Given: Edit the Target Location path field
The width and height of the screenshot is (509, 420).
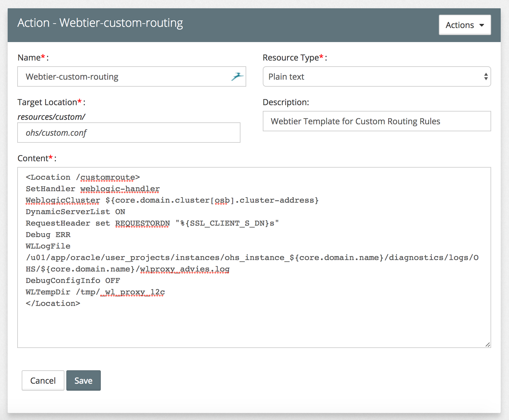Looking at the screenshot, I should point(129,133).
